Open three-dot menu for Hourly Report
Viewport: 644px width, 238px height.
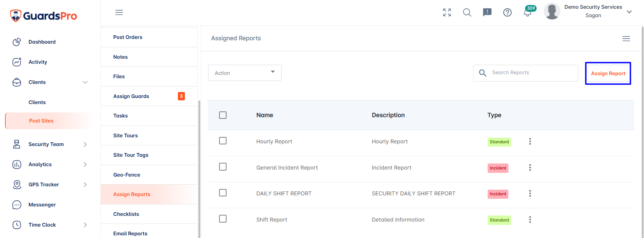530,141
